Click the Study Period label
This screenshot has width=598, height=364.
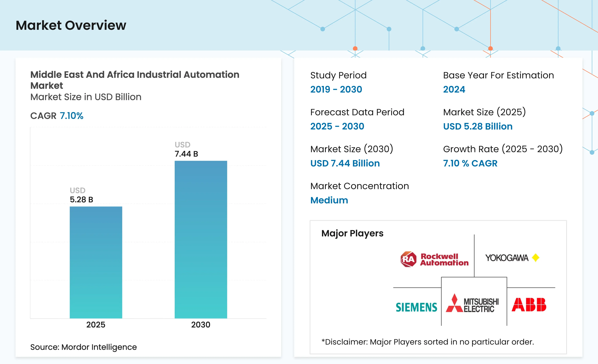pyautogui.click(x=338, y=75)
